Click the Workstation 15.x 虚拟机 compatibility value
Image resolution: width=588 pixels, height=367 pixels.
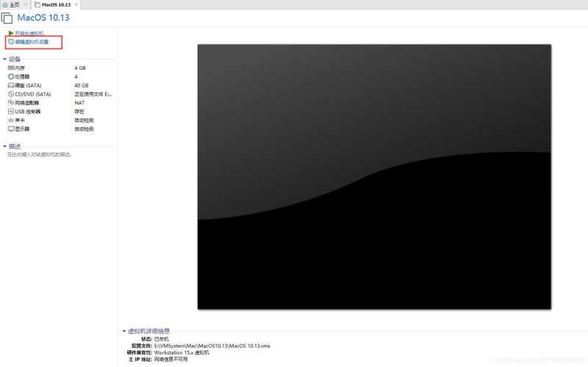[182, 352]
